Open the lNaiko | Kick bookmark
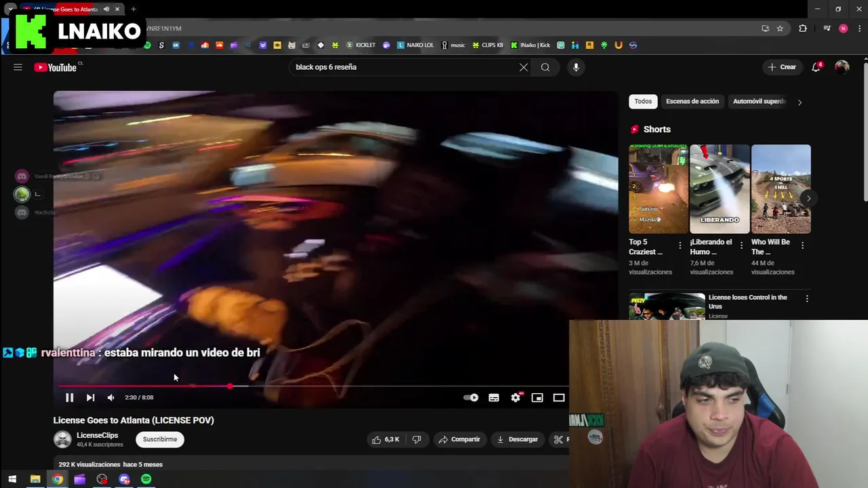 point(530,45)
